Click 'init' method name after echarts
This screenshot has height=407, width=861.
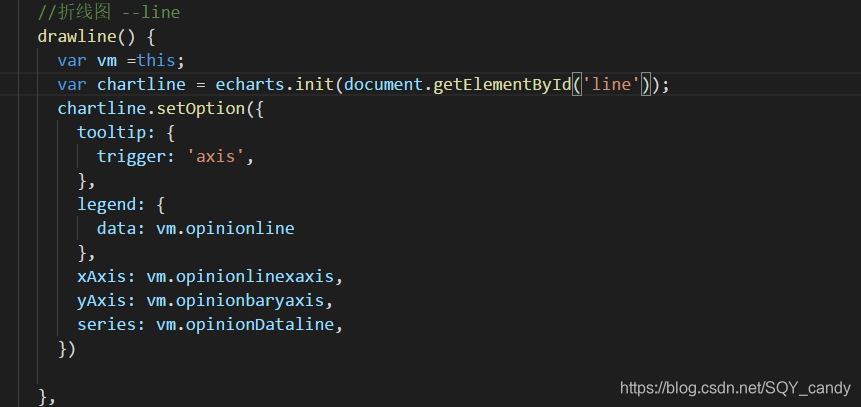pyautogui.click(x=315, y=85)
